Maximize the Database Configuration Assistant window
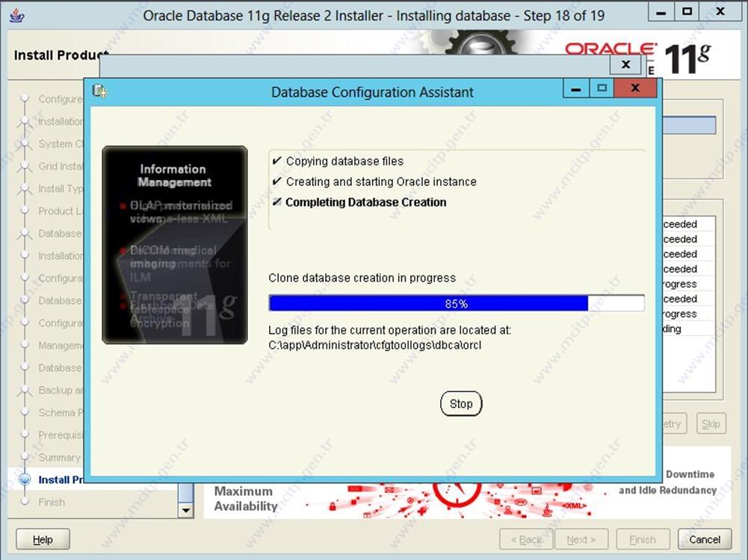This screenshot has height=560, width=748. pos(602,88)
